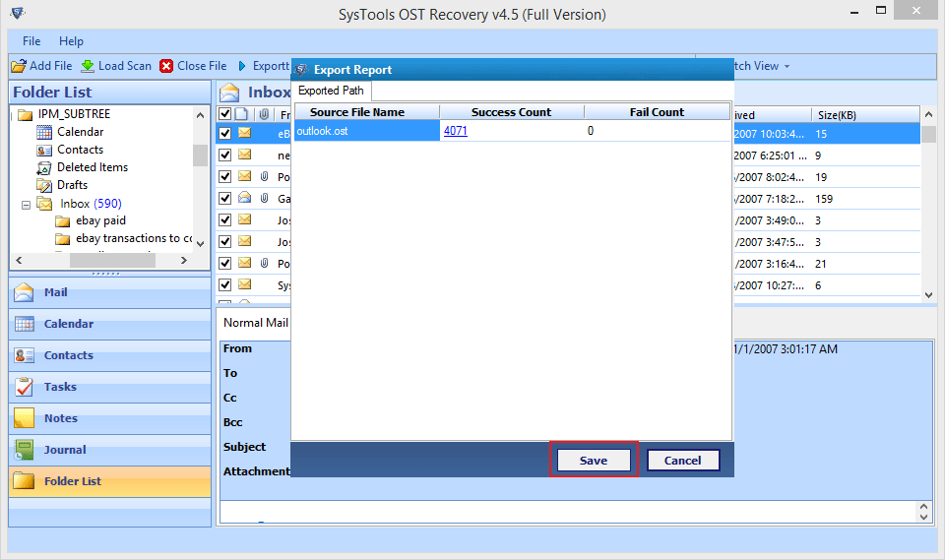This screenshot has height=560, width=945.
Task: Click preview pane scroll down arrow
Action: 924,517
